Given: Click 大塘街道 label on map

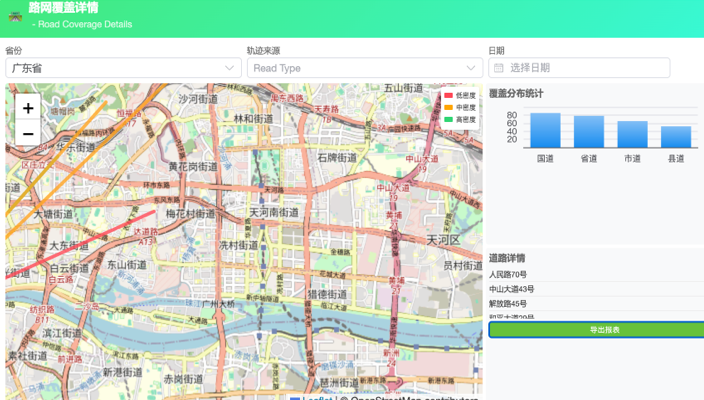Looking at the screenshot, I should [x=53, y=214].
